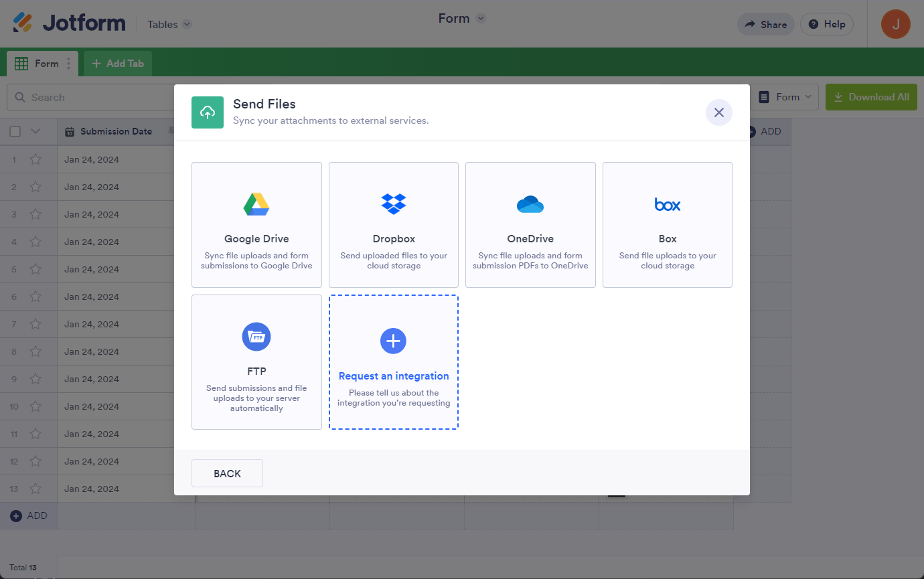The image size is (924, 579).
Task: Select the Box integration logo
Action: point(668,204)
